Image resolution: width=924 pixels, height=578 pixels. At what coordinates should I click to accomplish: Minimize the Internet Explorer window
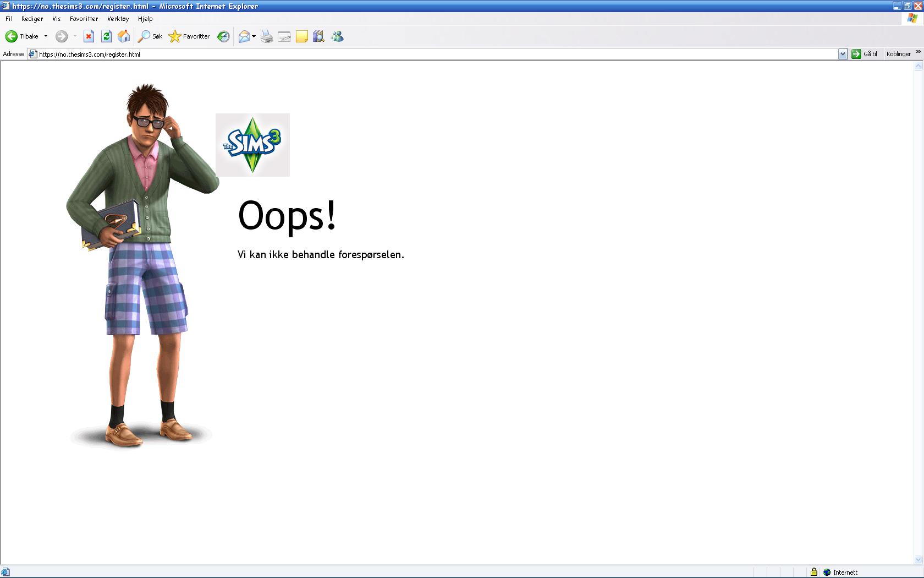tap(897, 6)
